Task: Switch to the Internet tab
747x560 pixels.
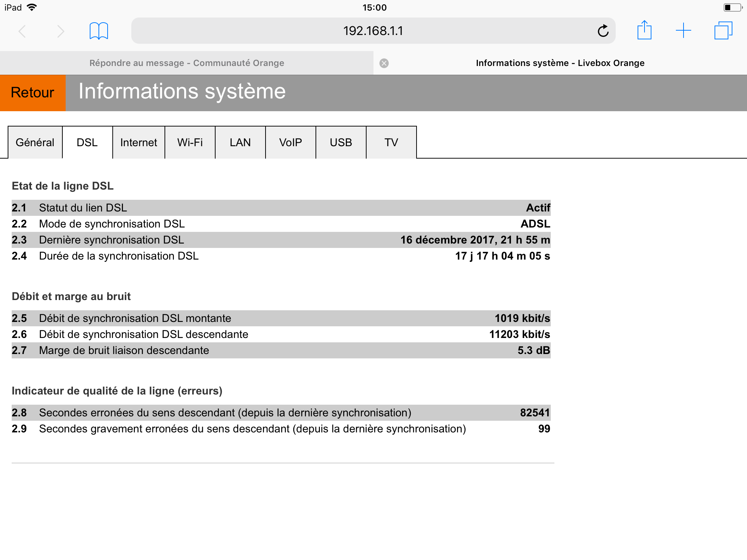Action: click(138, 143)
